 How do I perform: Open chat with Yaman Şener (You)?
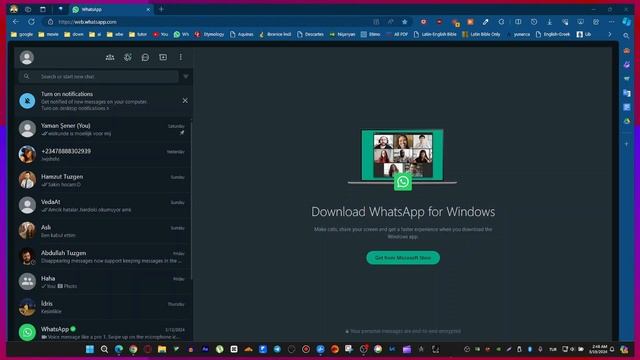103,129
